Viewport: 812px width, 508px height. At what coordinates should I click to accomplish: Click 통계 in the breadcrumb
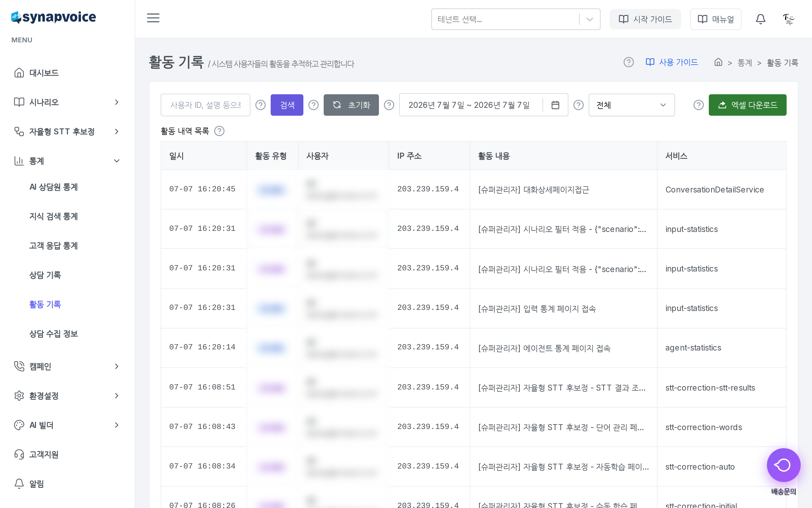coord(745,63)
